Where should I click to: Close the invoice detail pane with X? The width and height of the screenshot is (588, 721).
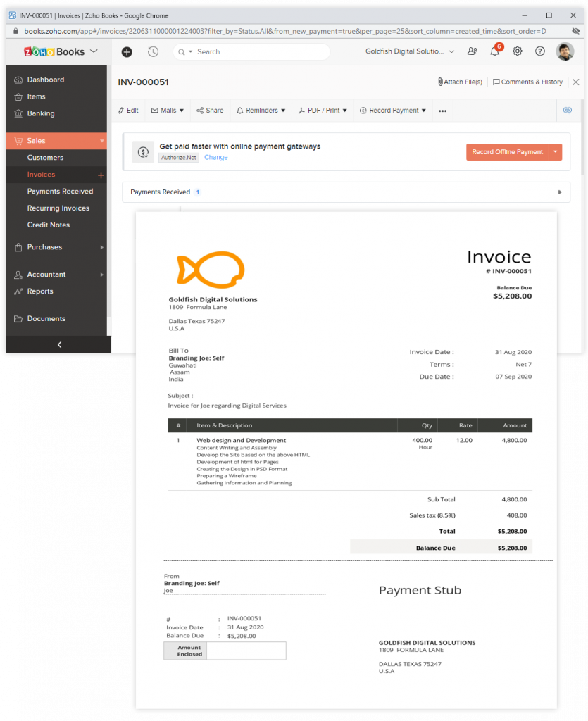point(575,82)
